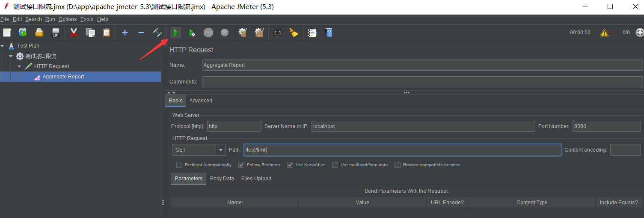The height and width of the screenshot is (218, 644).
Task: Click the Toggle enable/disable icon
Action: 157,33
